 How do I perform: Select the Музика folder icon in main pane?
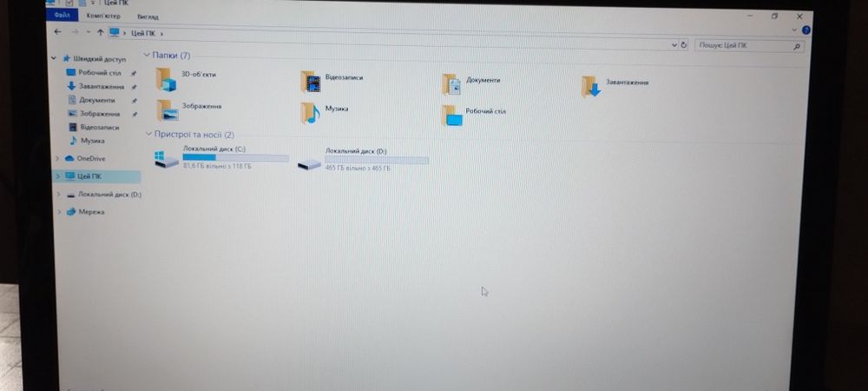pos(311,113)
